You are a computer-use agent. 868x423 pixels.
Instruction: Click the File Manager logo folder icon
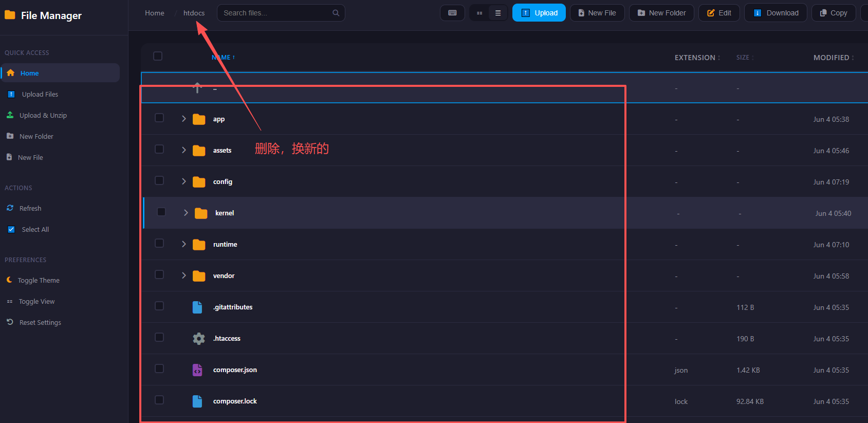point(10,15)
